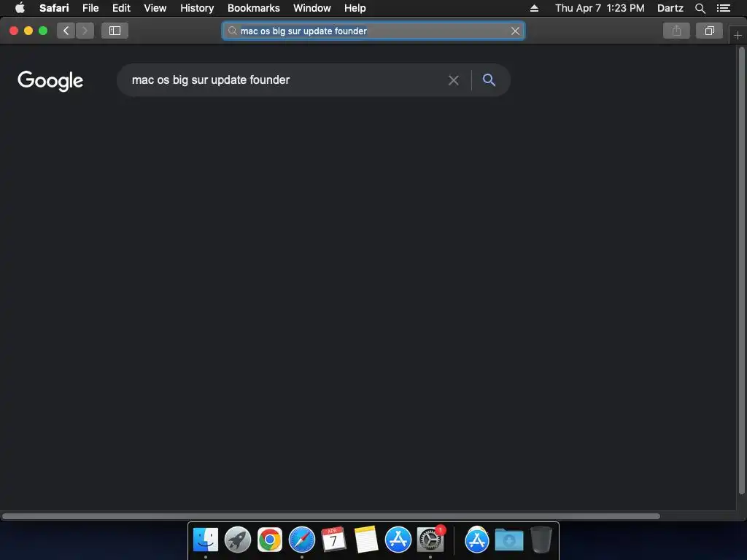Focus the Safari address bar
Image resolution: width=747 pixels, height=560 pixels.
[x=373, y=31]
